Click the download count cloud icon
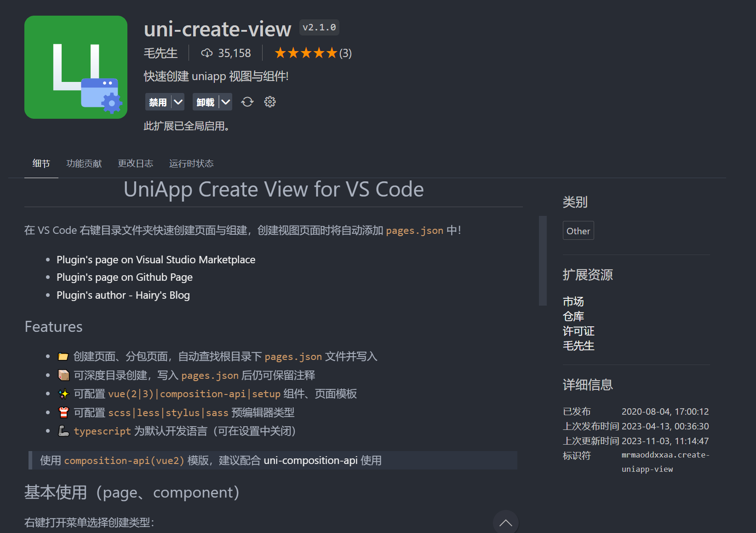The width and height of the screenshot is (756, 533). pos(207,53)
